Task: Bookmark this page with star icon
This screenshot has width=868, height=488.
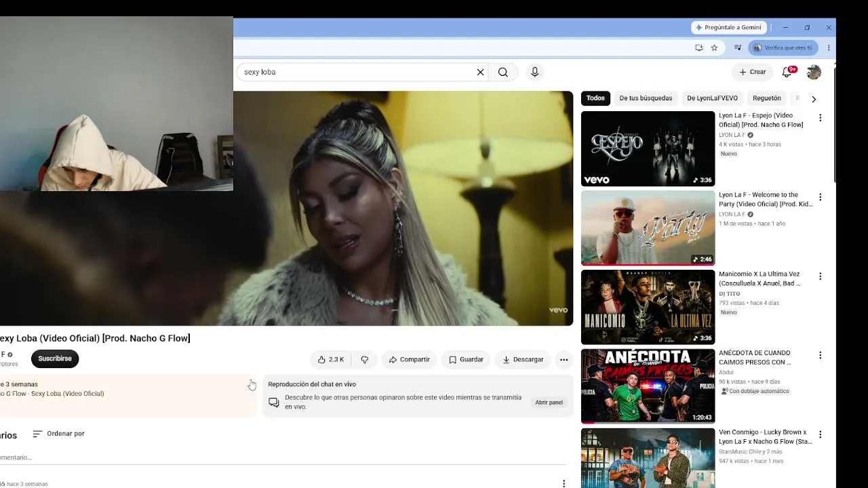Action: [714, 48]
